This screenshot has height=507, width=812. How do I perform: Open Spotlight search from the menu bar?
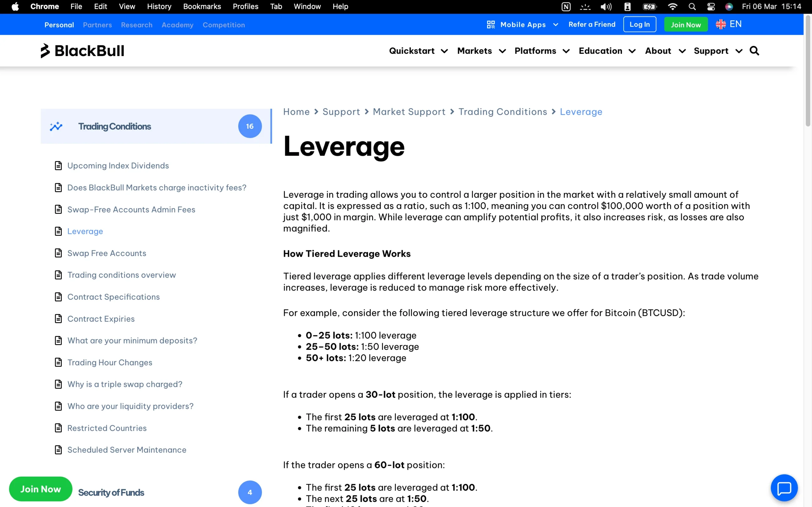coord(692,6)
